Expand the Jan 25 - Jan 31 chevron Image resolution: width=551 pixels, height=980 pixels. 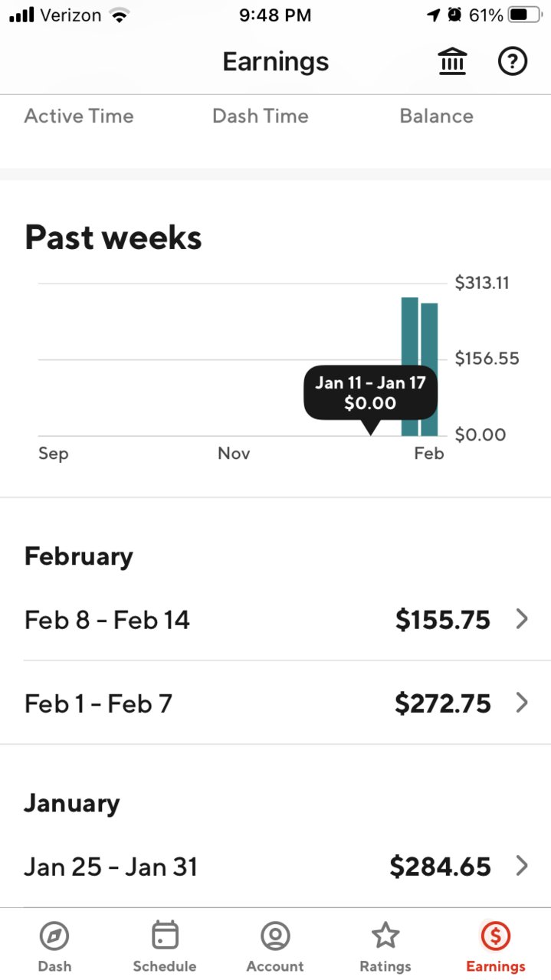click(522, 867)
